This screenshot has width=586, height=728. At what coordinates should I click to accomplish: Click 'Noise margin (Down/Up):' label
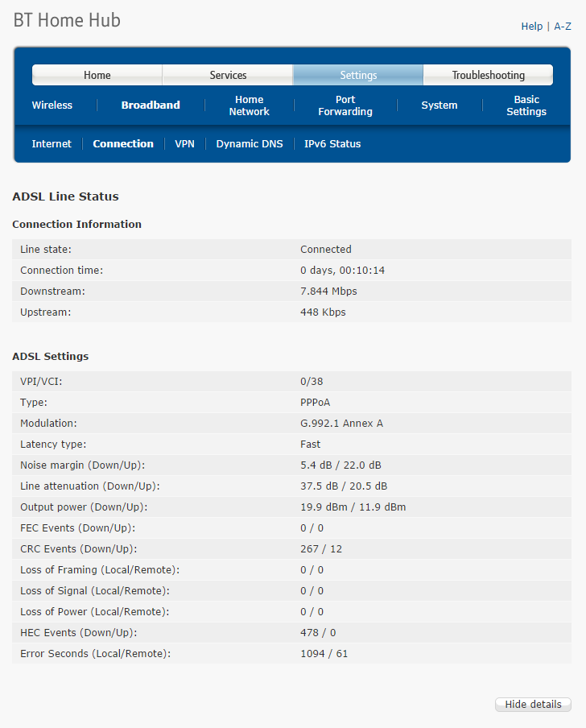pos(83,465)
